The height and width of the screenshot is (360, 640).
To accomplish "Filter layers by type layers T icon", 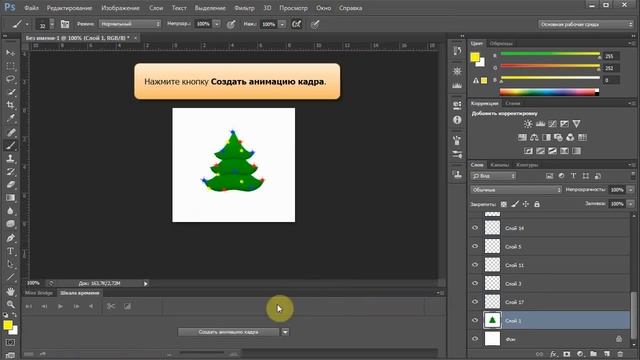I will tap(573, 176).
